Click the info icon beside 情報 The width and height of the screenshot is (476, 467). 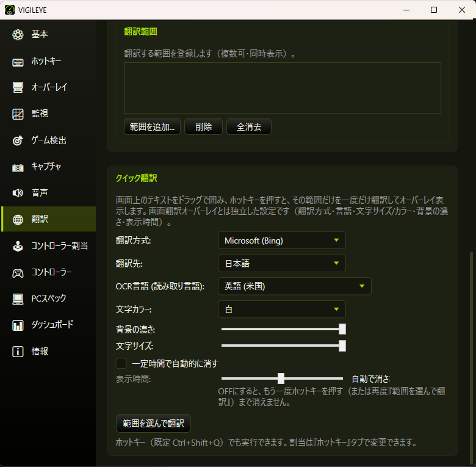[x=18, y=352]
